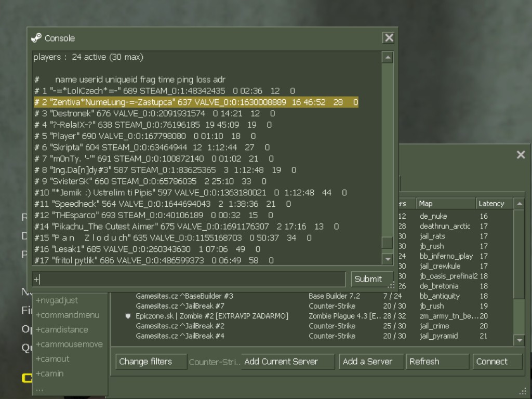This screenshot has height=399, width=532.
Task: Sort servers by Map column header
Action: (x=446, y=204)
